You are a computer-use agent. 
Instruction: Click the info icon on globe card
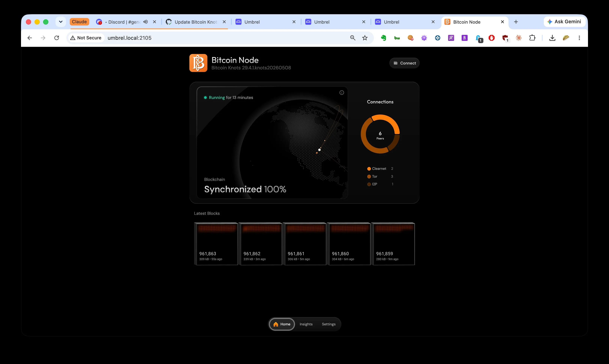point(342,92)
